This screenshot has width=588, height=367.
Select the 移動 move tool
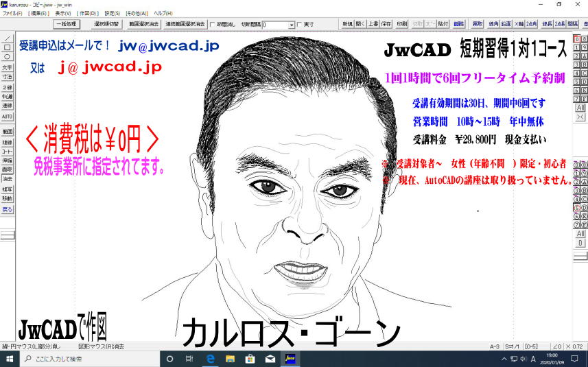coord(7,198)
